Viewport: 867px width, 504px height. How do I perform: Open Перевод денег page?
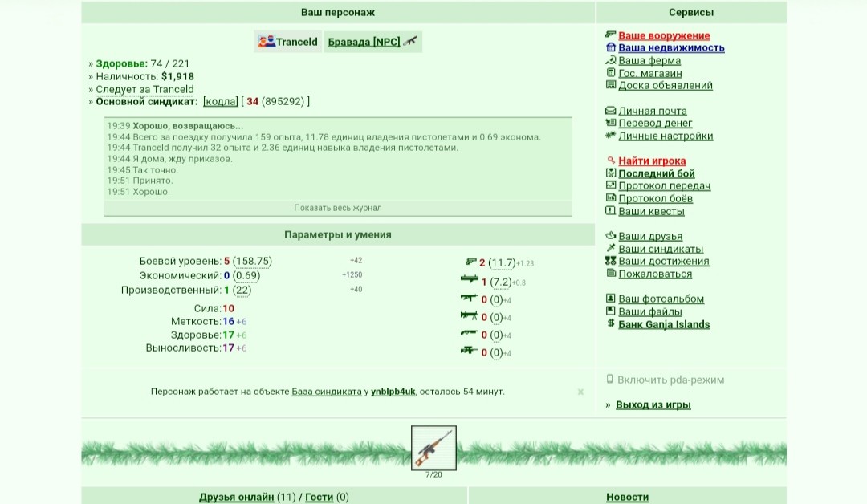[655, 124]
